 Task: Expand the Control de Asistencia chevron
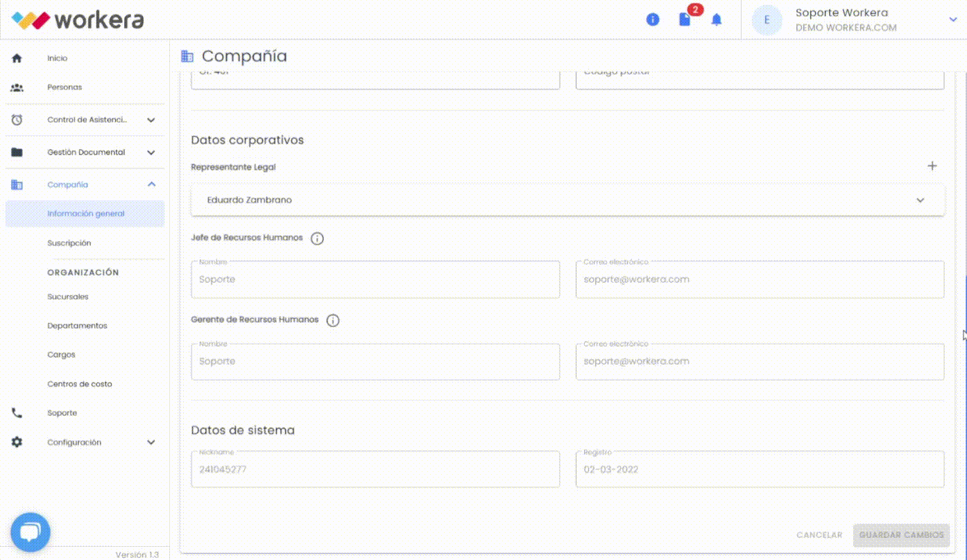tap(151, 120)
